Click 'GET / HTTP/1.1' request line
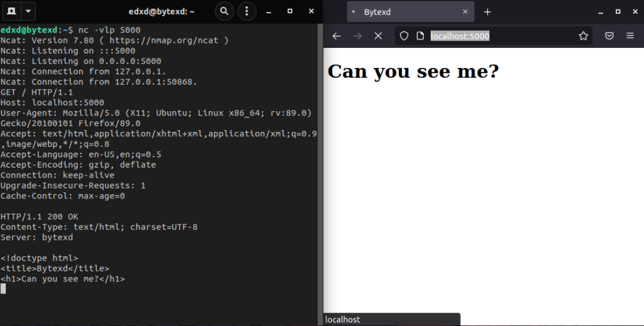The width and height of the screenshot is (644, 326). click(36, 92)
